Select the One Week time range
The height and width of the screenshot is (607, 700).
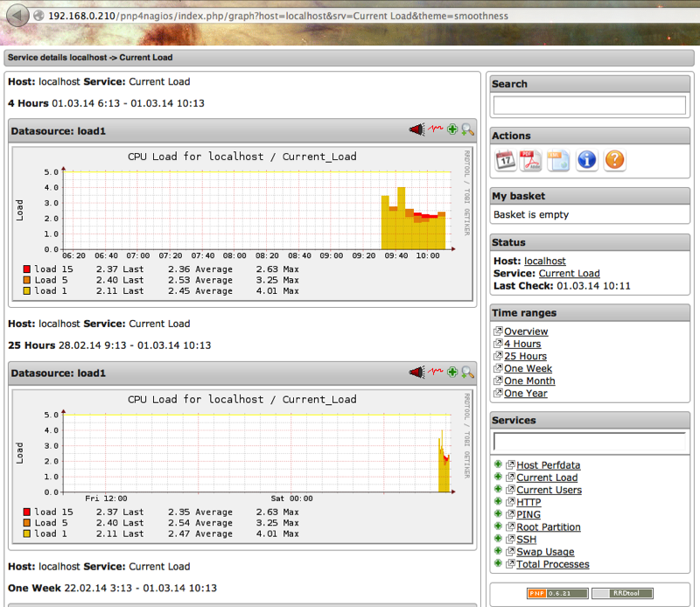point(529,369)
